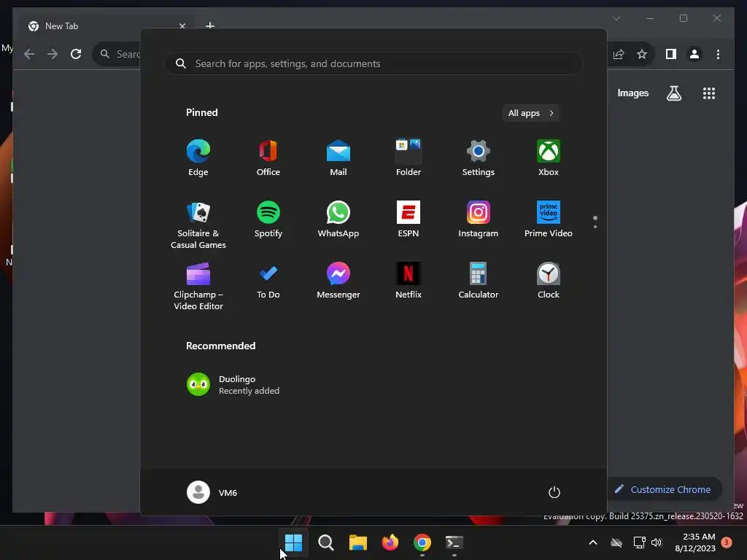Open Search Labs flask icon
747x560 pixels.
coord(673,93)
